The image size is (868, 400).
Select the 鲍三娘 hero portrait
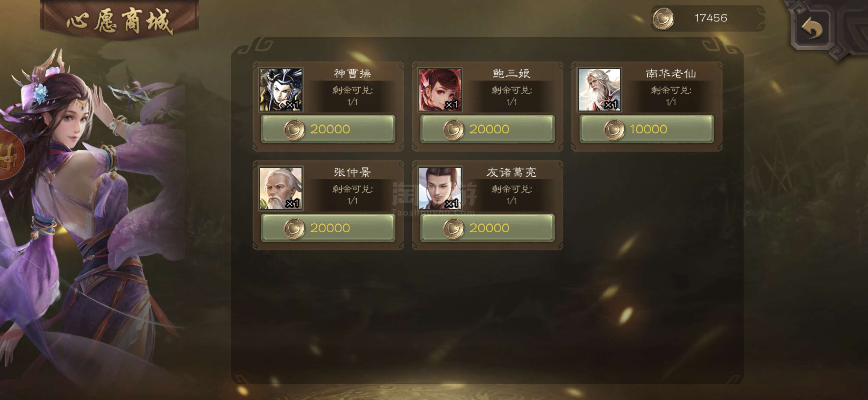[440, 89]
